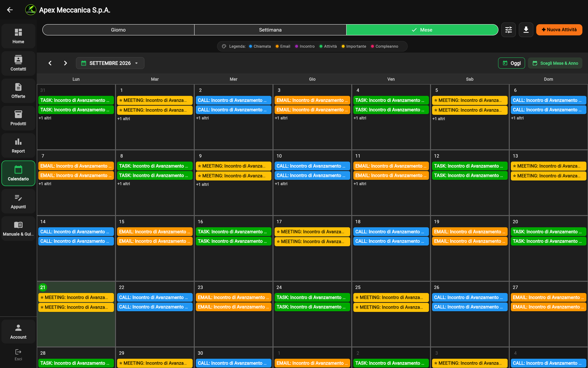This screenshot has width=588, height=368.
Task: Jump to today with Oggi button
Action: click(x=511, y=63)
